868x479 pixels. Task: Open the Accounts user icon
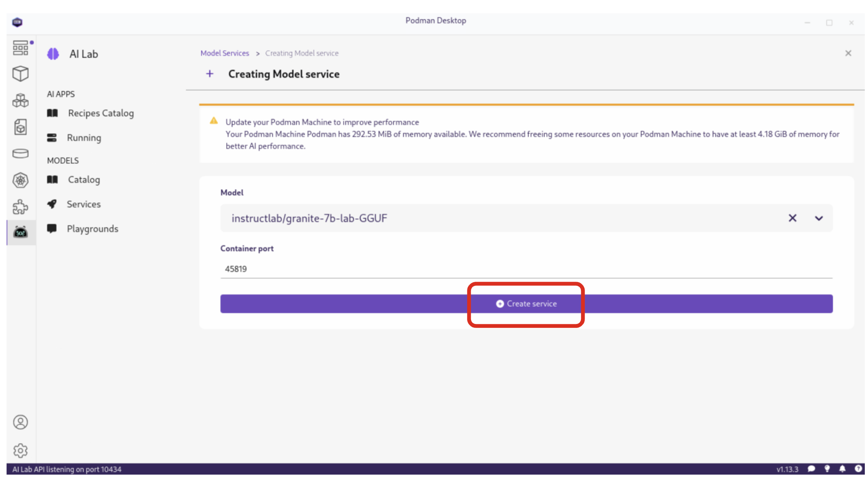coord(20,423)
